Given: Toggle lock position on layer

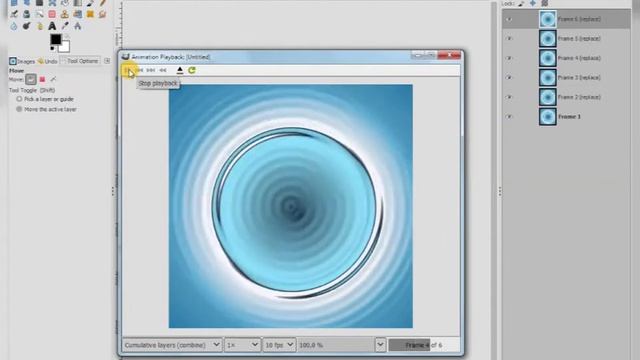Looking at the screenshot, I should (x=533, y=4).
